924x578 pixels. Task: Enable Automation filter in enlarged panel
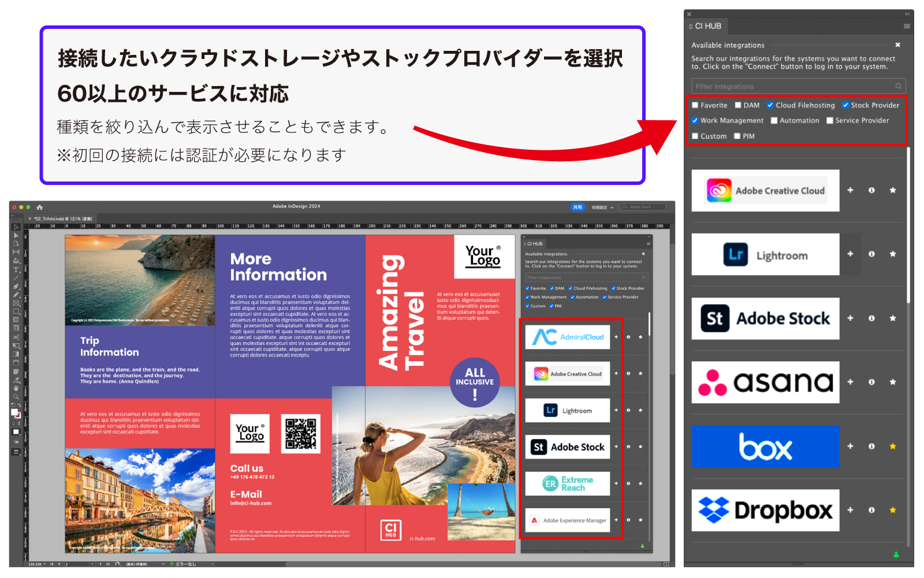pos(774,120)
